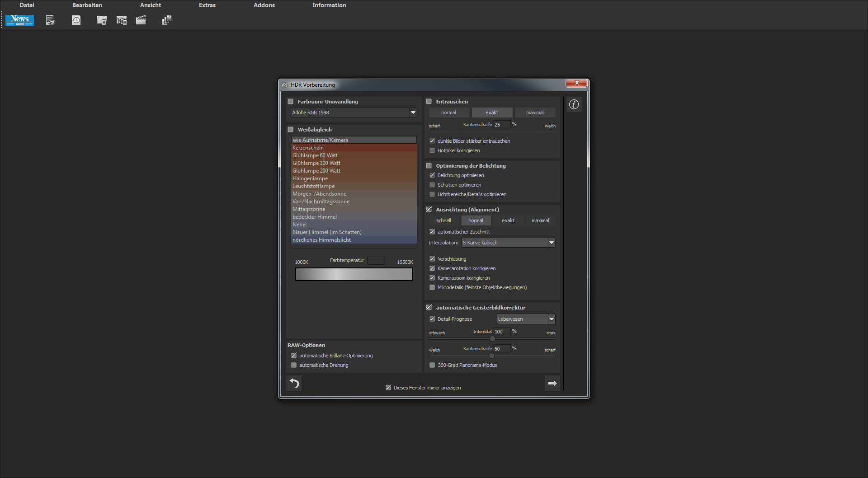Adjust the Geisterbild Kantenschärfe slider

point(492,356)
